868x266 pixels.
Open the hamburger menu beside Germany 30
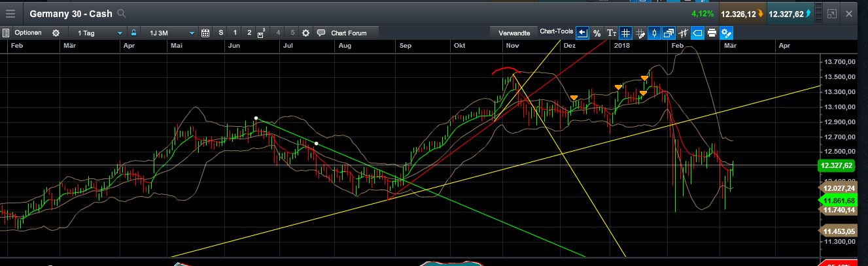click(x=11, y=13)
